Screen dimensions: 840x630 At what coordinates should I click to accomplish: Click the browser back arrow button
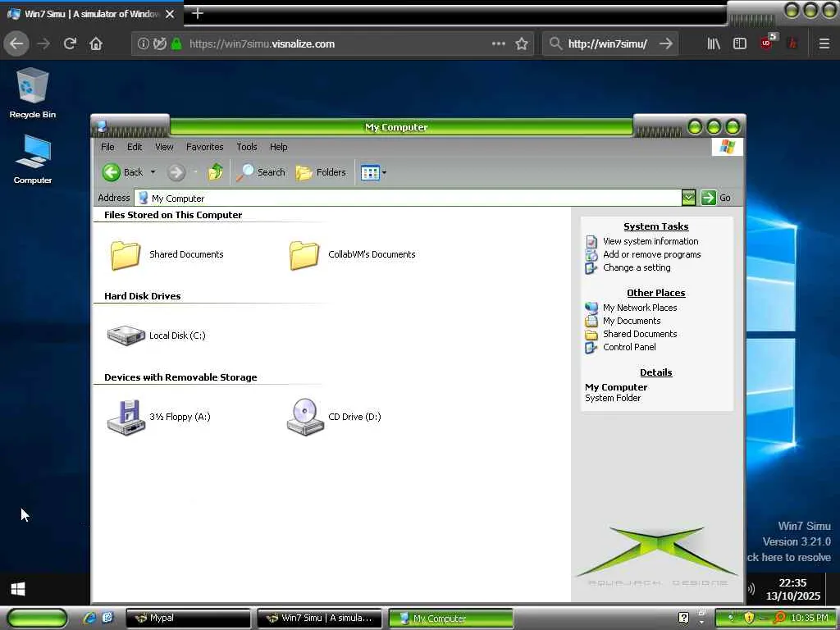coord(16,44)
